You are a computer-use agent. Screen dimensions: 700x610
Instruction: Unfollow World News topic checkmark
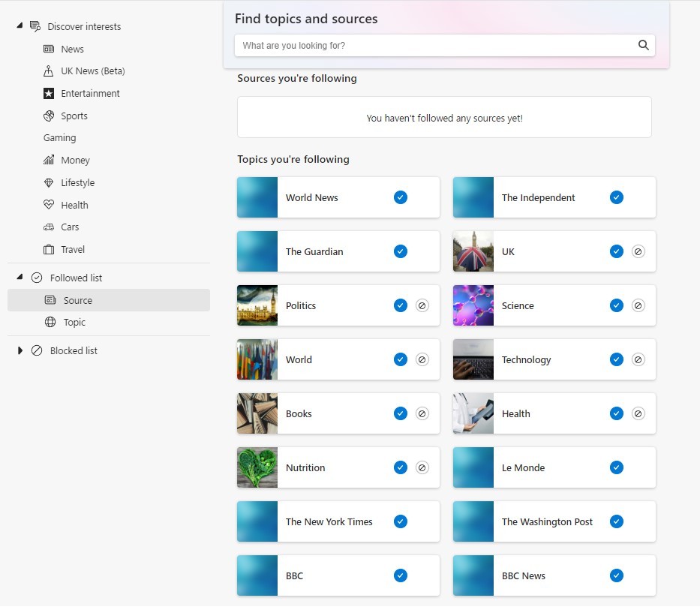click(x=401, y=197)
